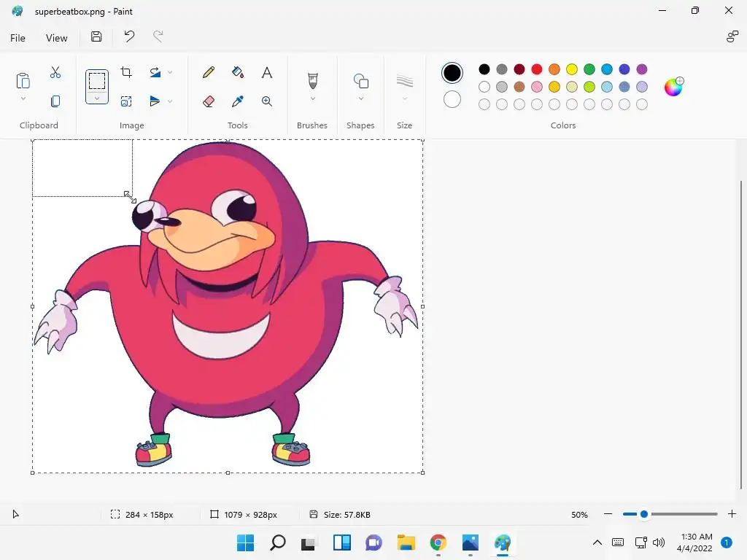Click the line Size icon
Screen dimensions: 747x560
pyautogui.click(x=404, y=81)
